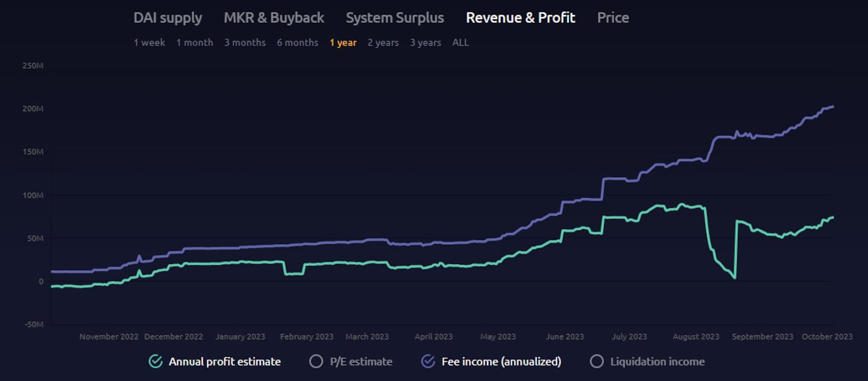Show the 3 years range
This screenshot has height=381, width=868.
pos(426,43)
